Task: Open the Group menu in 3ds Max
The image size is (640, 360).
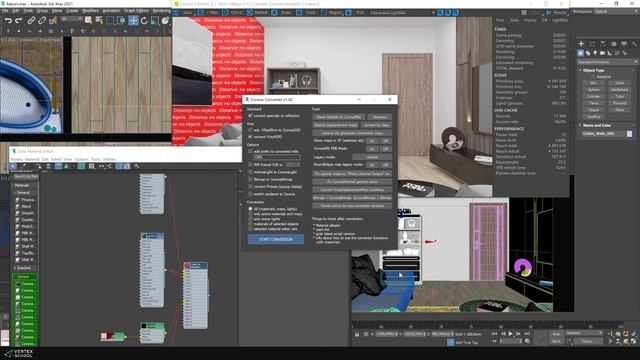Action: coord(42,11)
